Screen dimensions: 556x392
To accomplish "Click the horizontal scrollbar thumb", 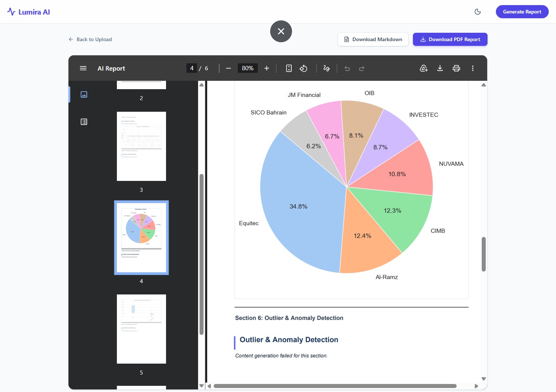I will coord(335,386).
